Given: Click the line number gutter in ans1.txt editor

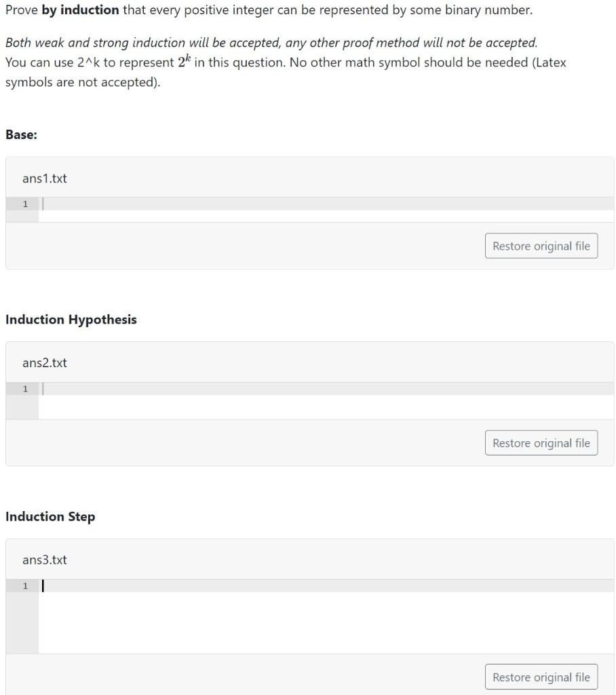Looking at the screenshot, I should click(24, 204).
